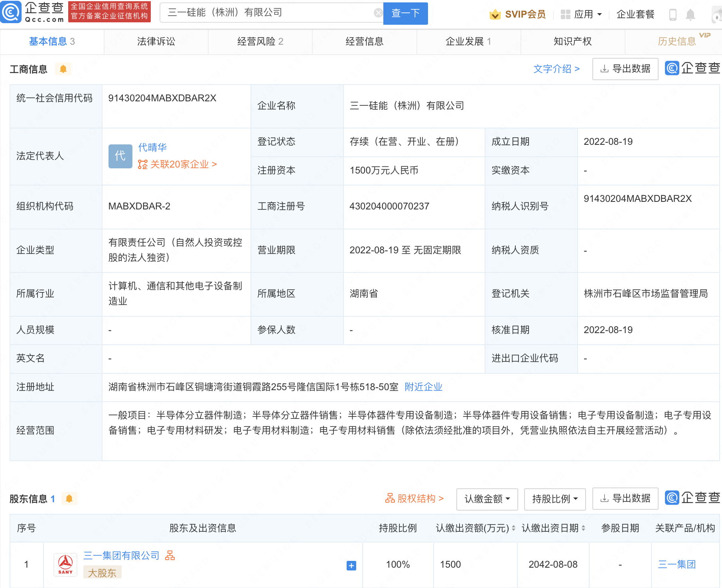The image size is (722, 588).
Task: Click the apps grid icon next to 应用
Action: pyautogui.click(x=565, y=15)
